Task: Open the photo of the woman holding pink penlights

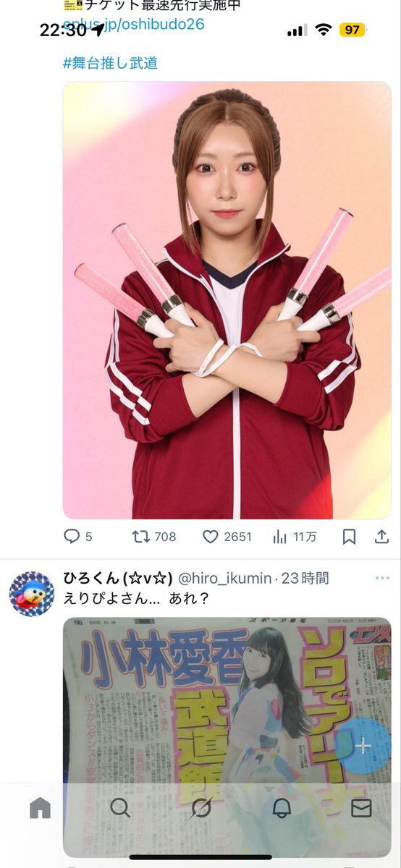Action: [x=227, y=300]
